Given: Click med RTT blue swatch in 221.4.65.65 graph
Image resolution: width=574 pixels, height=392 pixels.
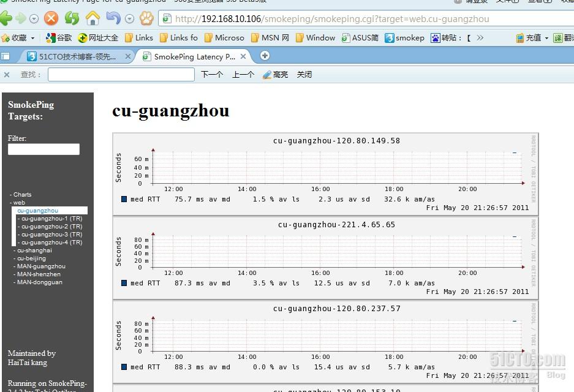Looking at the screenshot, I should tap(124, 283).
